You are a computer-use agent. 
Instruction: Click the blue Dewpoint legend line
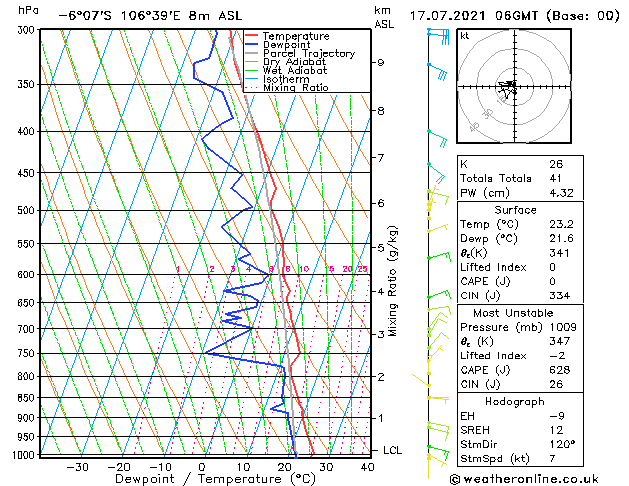(x=252, y=44)
